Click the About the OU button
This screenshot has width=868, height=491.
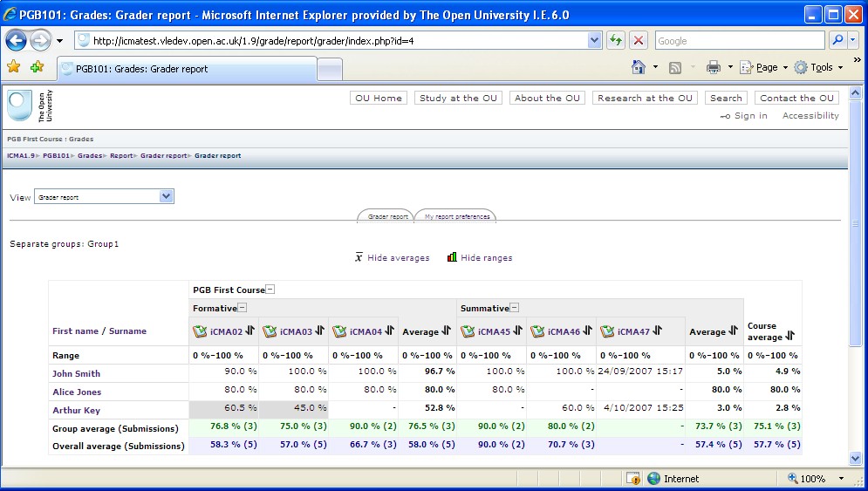click(x=547, y=98)
